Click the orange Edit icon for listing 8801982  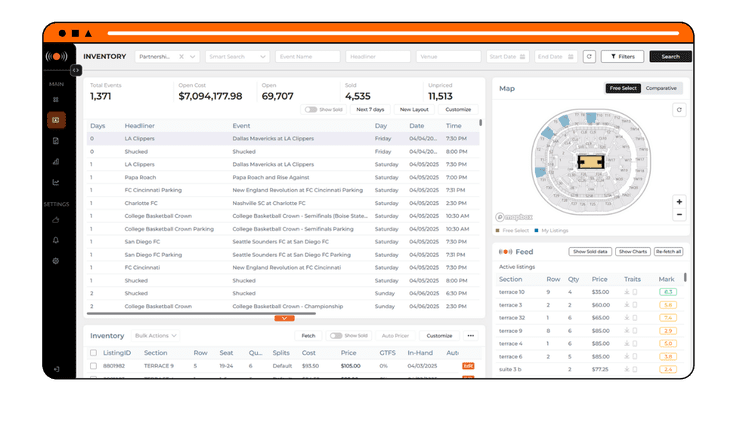click(468, 366)
